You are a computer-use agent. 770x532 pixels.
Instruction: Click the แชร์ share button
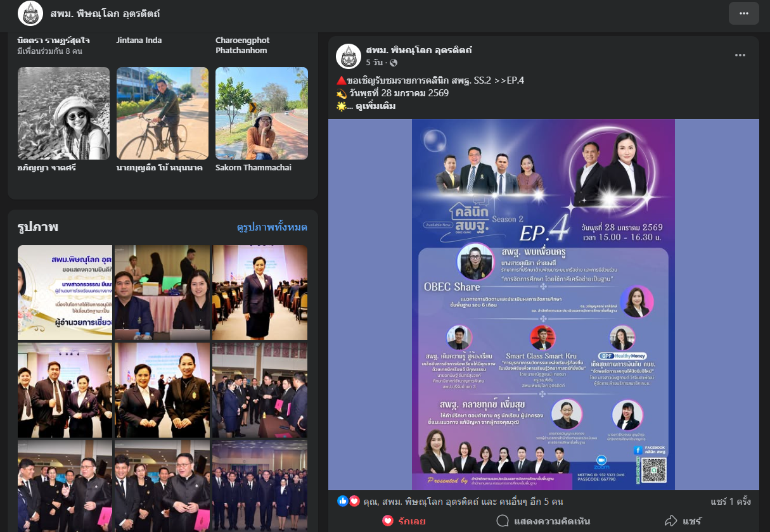[683, 521]
